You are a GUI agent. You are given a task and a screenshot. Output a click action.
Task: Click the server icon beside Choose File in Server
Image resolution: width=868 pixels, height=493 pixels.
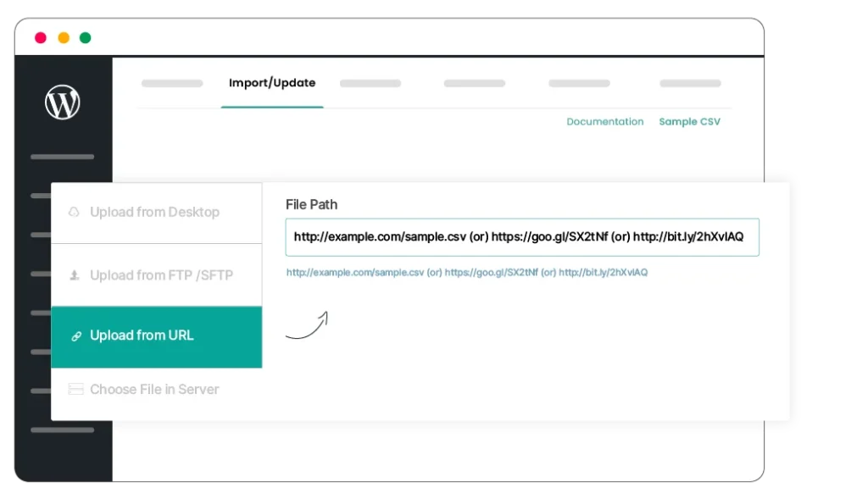[75, 389]
